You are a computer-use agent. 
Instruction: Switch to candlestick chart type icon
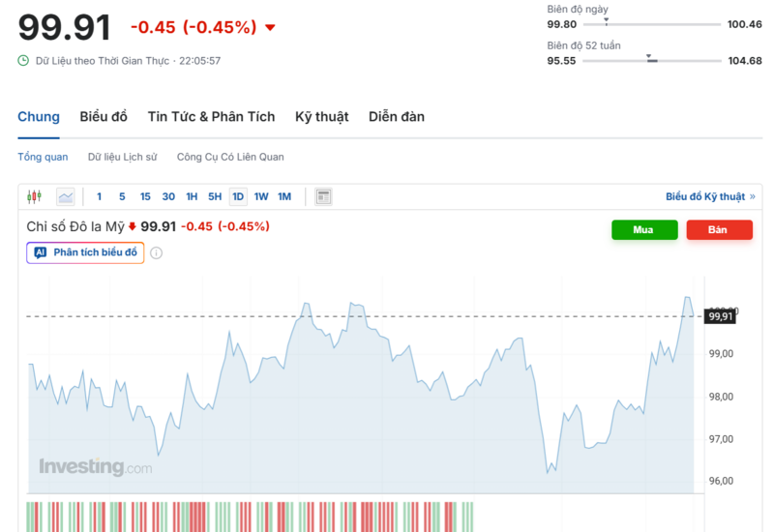(35, 196)
